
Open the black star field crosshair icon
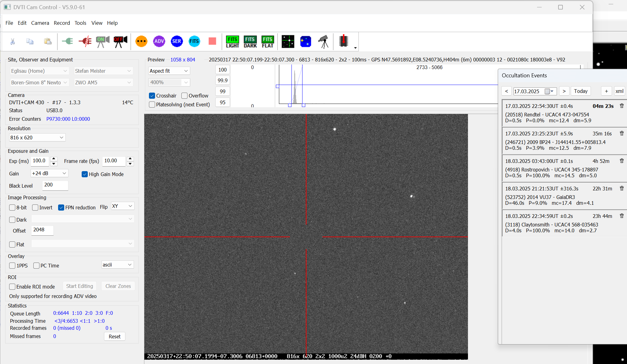point(288,42)
